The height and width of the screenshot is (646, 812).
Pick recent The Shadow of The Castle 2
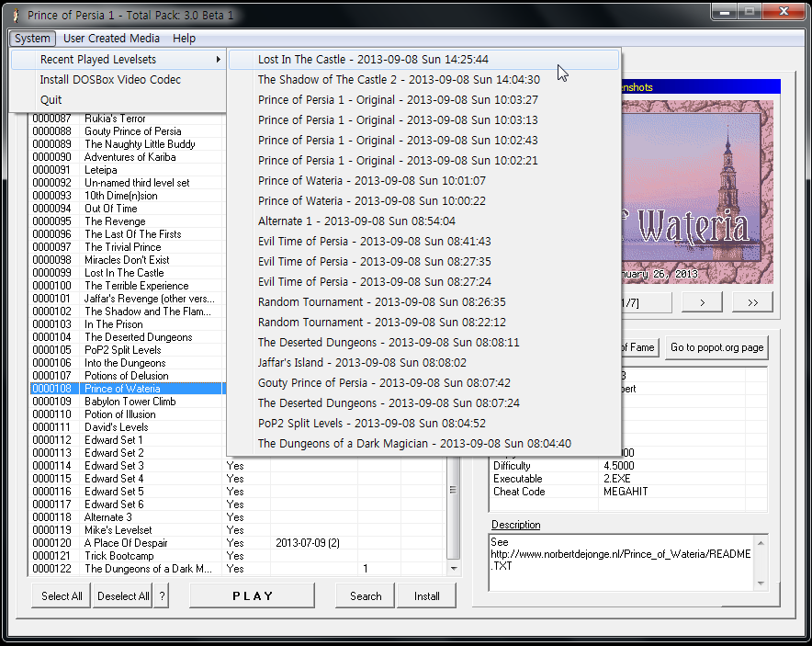click(x=423, y=80)
